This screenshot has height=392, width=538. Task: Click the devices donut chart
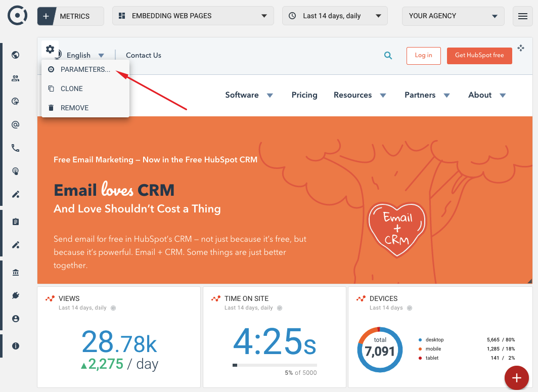tap(380, 350)
